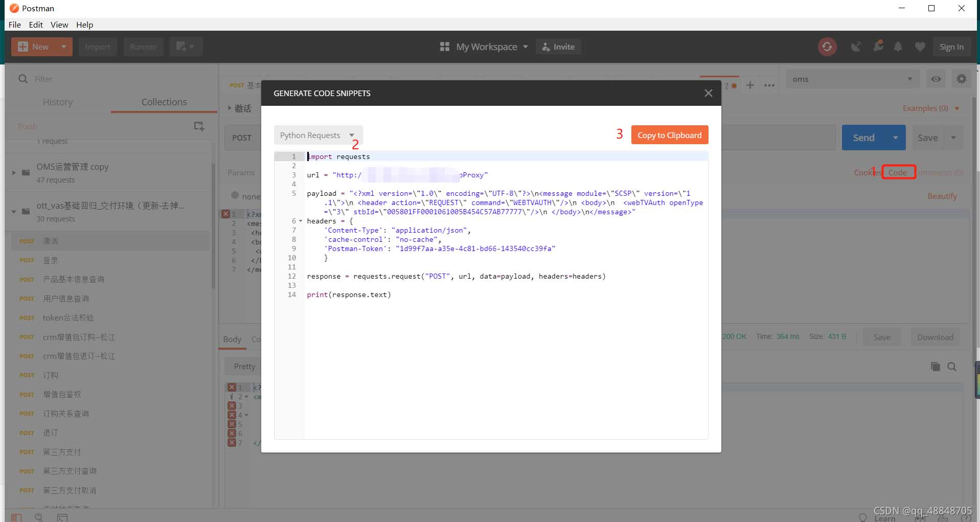Click the Import button
This screenshot has width=980, height=522.
(x=97, y=47)
